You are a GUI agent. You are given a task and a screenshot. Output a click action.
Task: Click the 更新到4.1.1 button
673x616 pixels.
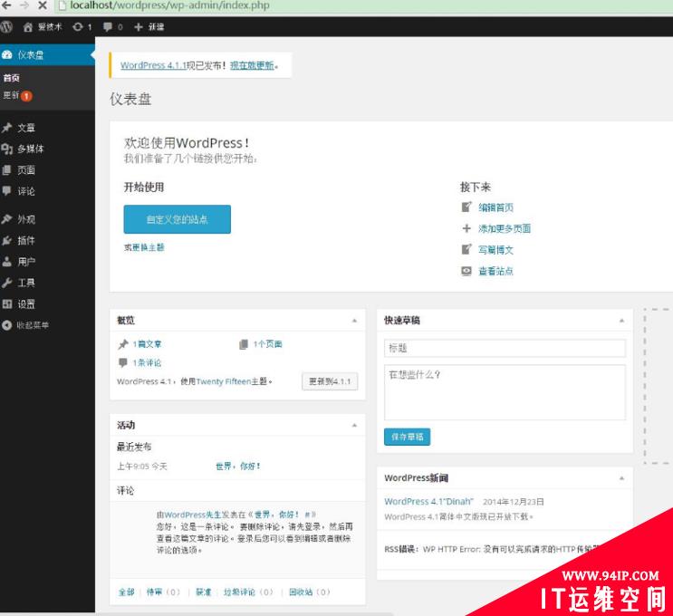coord(330,381)
